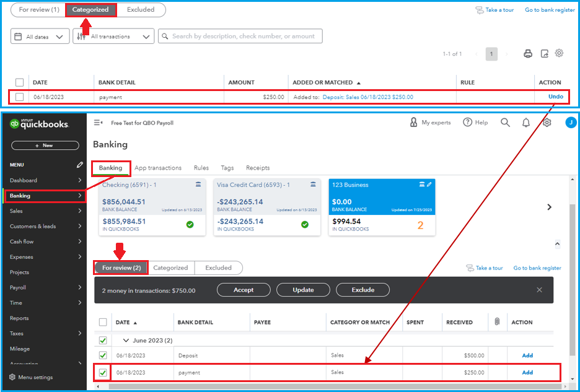Select the 123 Business account card
The height and width of the screenshot is (392, 580).
(382, 207)
